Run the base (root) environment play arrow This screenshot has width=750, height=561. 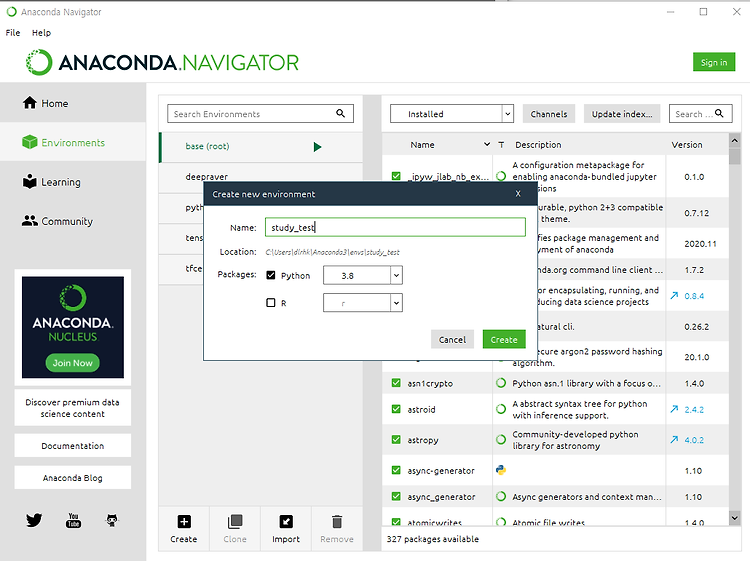click(317, 147)
